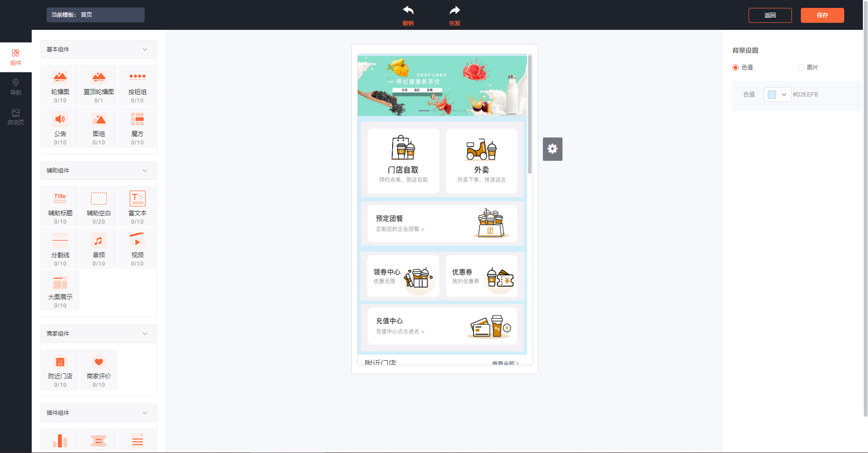Image resolution: width=868 pixels, height=453 pixels.
Task: Collapse the 基本组件 section
Action: (x=145, y=49)
